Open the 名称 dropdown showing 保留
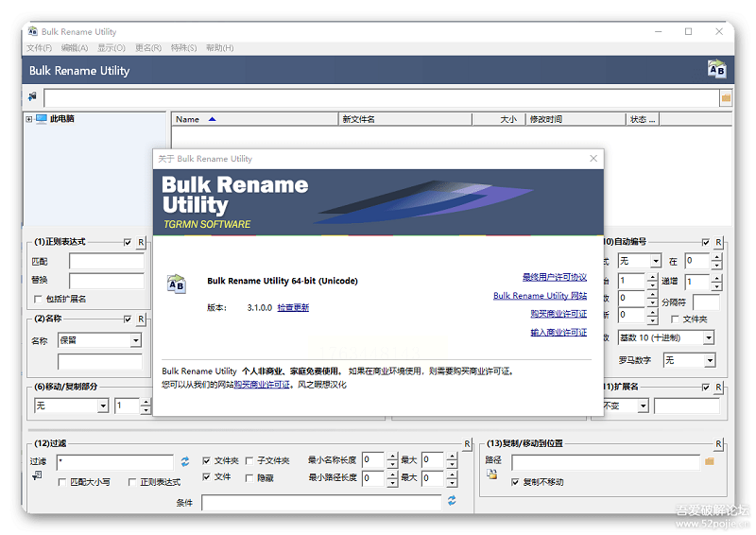The height and width of the screenshot is (535, 756). point(135,340)
